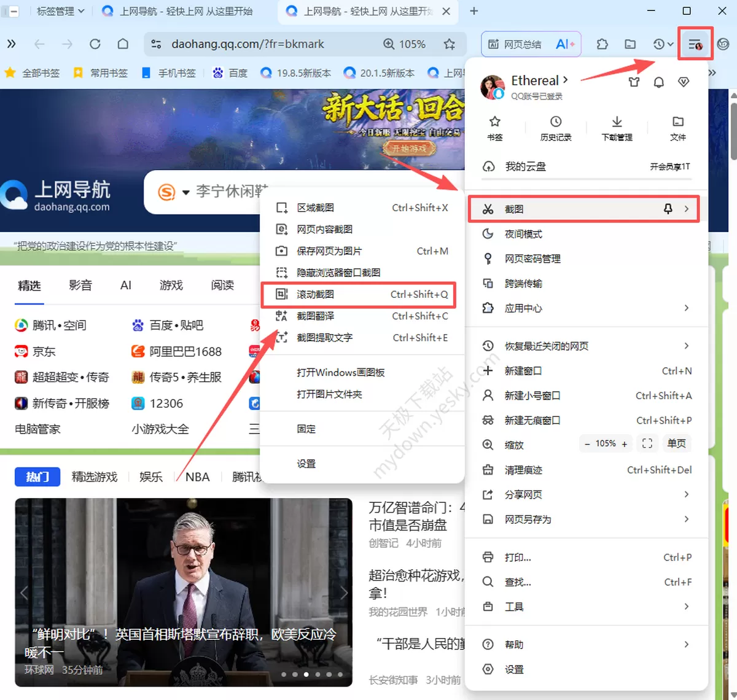Click the address bar URL field
Screen dimensions: 737x700
[248, 44]
